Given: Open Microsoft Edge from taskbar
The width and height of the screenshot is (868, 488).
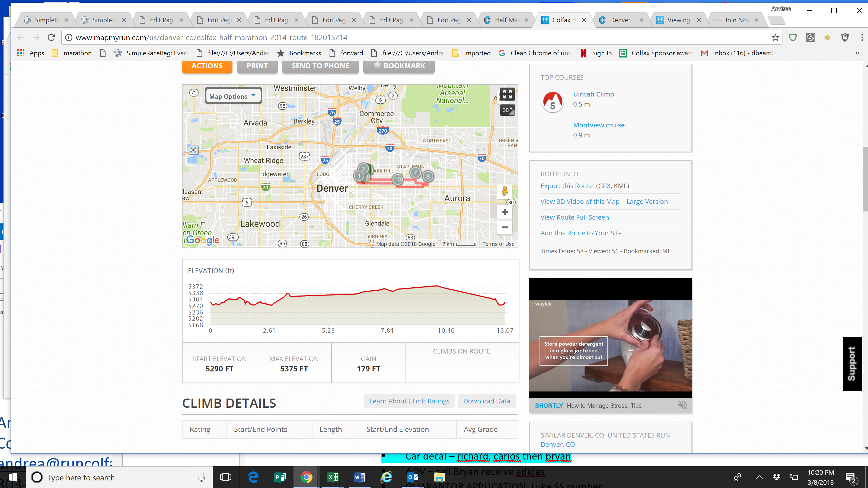Looking at the screenshot, I should pyautogui.click(x=253, y=477).
